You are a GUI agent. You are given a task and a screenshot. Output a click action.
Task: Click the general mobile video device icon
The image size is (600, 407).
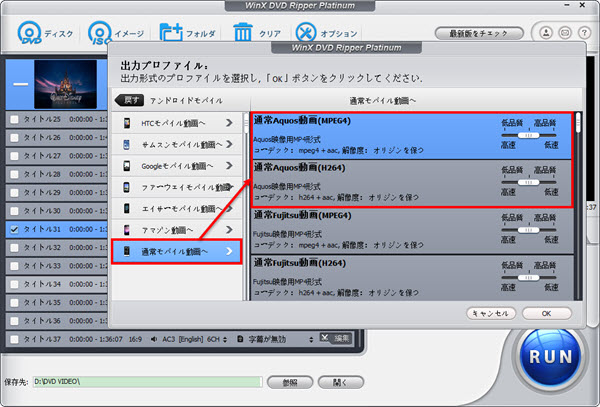click(127, 251)
